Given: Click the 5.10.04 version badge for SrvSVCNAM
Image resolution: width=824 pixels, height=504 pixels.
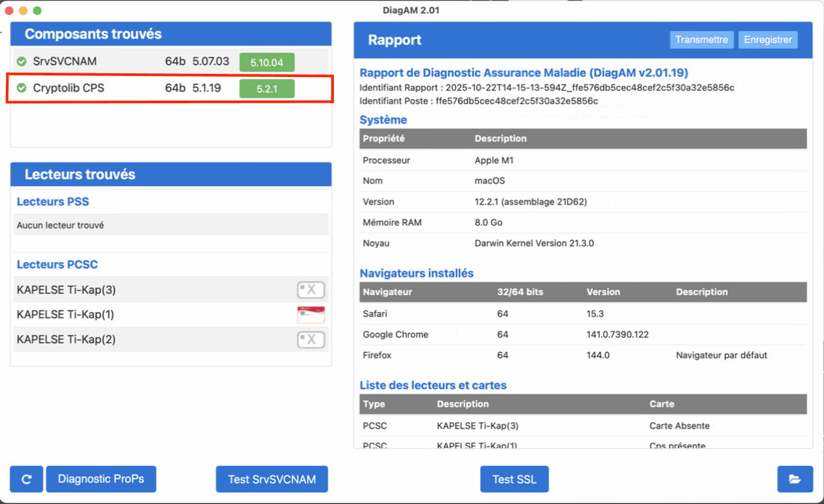Looking at the screenshot, I should click(x=266, y=62).
